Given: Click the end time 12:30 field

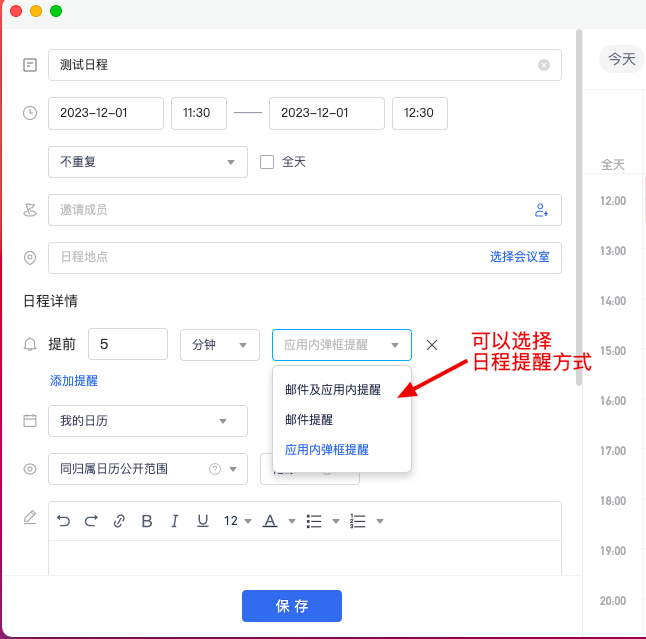Looking at the screenshot, I should click(x=420, y=113).
